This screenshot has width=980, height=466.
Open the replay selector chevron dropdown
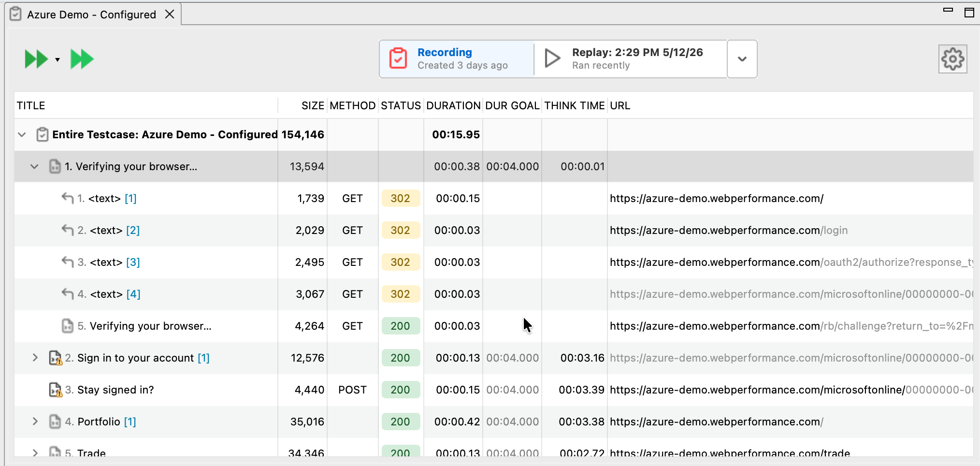742,59
